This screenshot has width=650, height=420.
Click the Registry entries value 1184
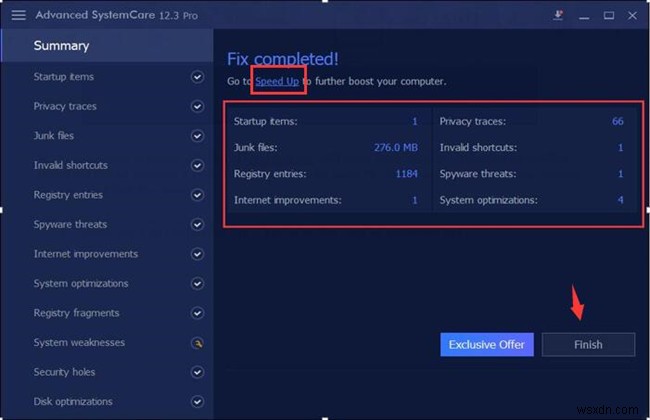(407, 174)
